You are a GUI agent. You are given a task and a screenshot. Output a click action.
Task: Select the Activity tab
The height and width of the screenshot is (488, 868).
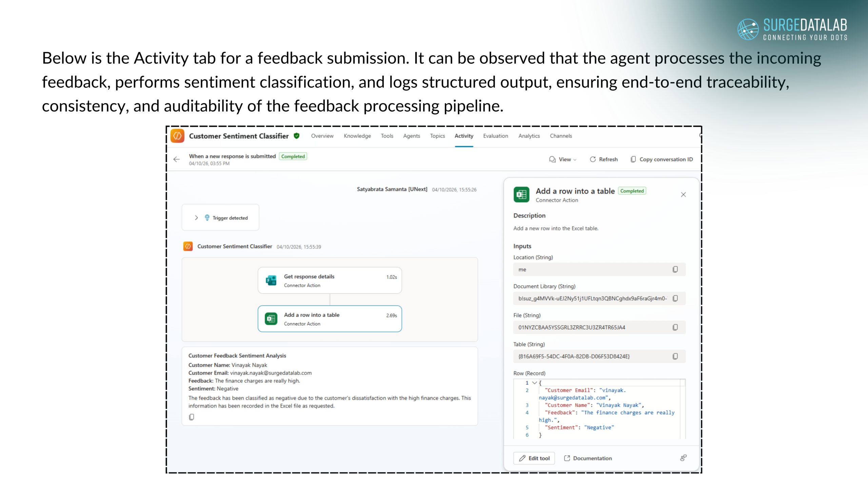[x=464, y=136]
